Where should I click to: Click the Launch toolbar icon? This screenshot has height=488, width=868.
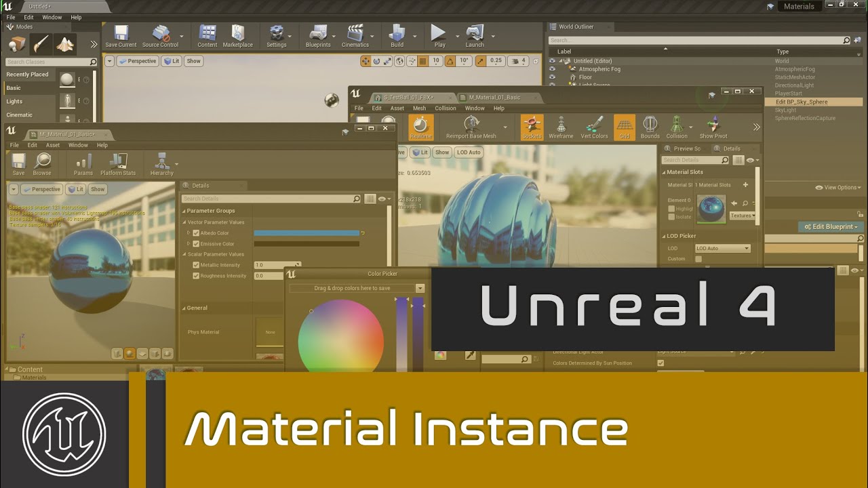(x=475, y=37)
